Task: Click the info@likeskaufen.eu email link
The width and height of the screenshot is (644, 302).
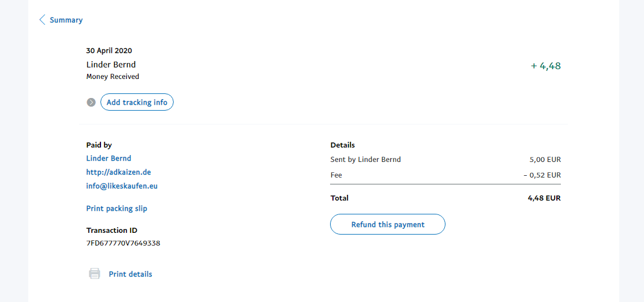Action: point(122,186)
